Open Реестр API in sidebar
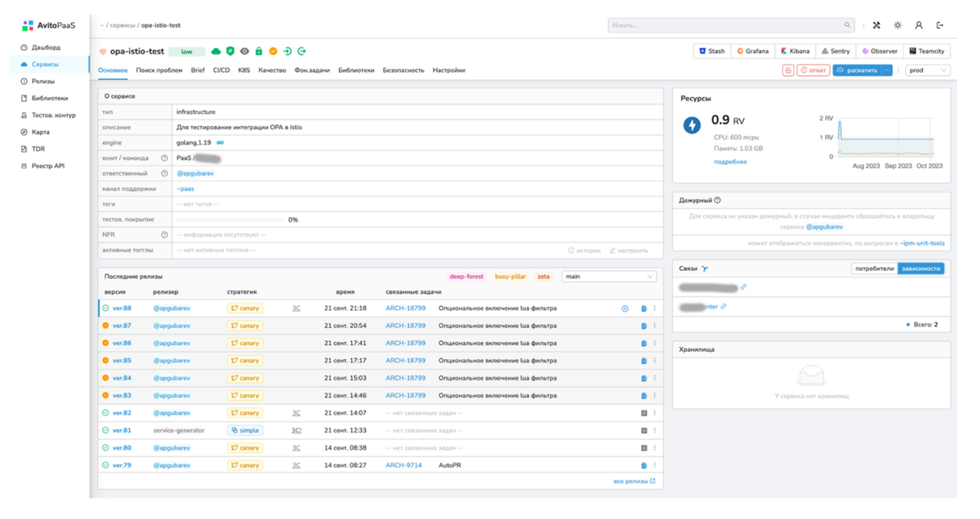 pyautogui.click(x=47, y=166)
